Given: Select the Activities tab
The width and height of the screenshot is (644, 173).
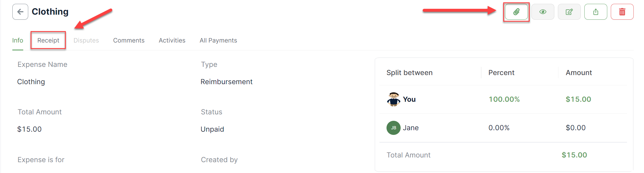Looking at the screenshot, I should pos(172,40).
